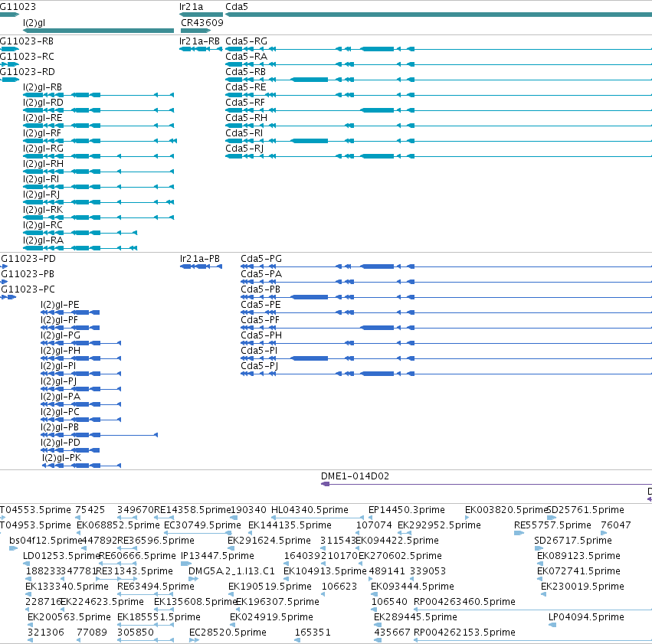The image size is (652, 644).
Task: Click protein l(2)gl-PD
Action: (70, 450)
